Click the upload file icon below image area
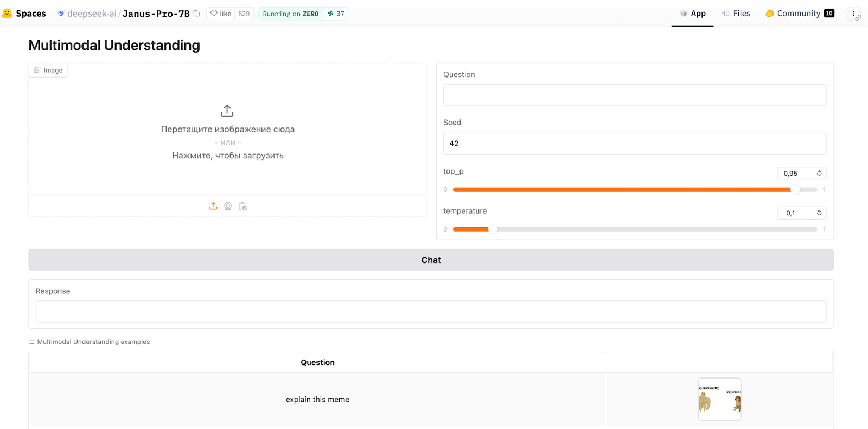This screenshot has width=868, height=429. [213, 206]
